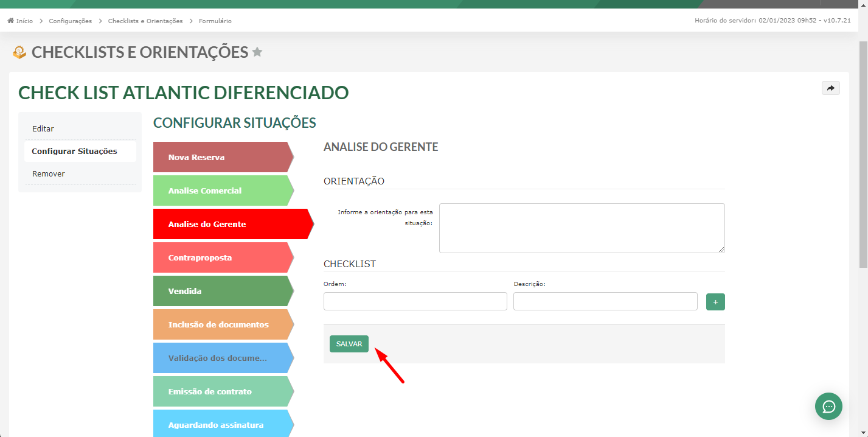Go to Configurações in breadcrumb
This screenshot has height=437, width=868.
click(71, 21)
